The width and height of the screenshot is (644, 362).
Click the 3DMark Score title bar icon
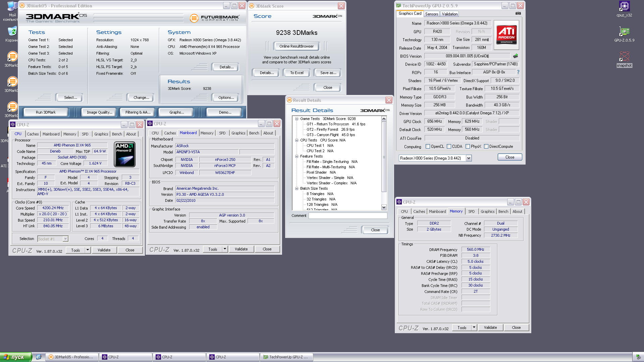tap(252, 6)
